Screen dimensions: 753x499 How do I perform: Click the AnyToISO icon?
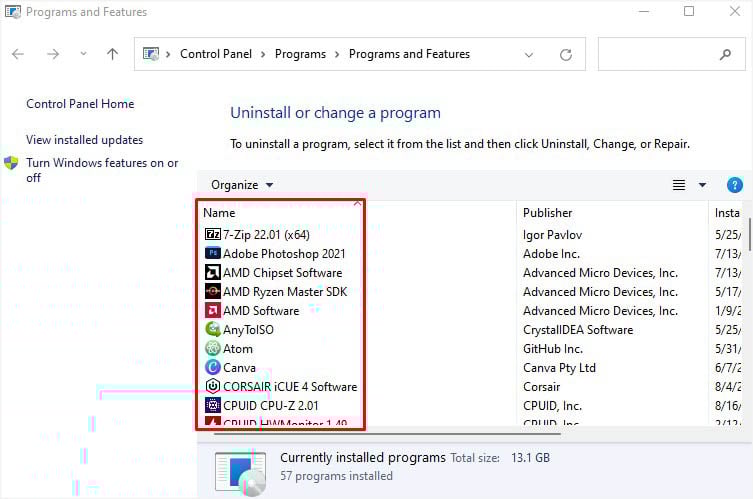(x=213, y=329)
